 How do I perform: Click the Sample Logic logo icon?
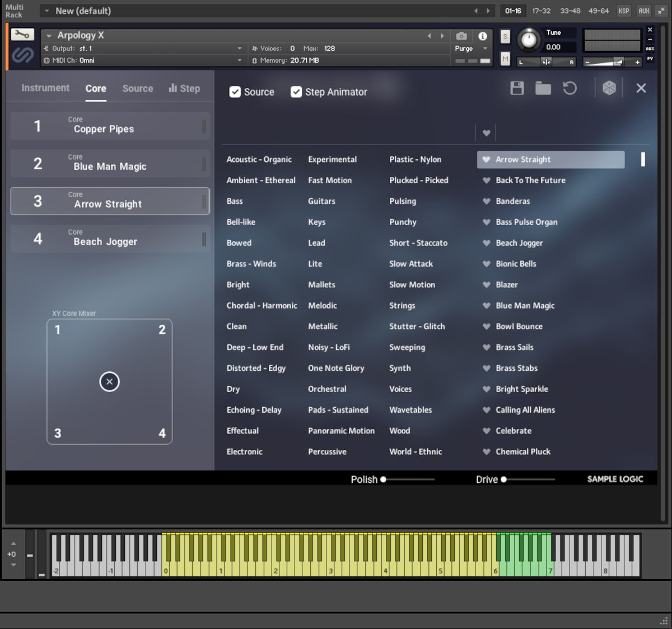point(22,54)
